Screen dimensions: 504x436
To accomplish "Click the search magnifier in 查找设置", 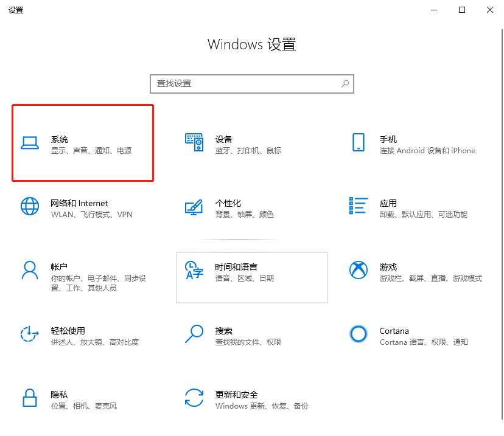I will [x=345, y=83].
